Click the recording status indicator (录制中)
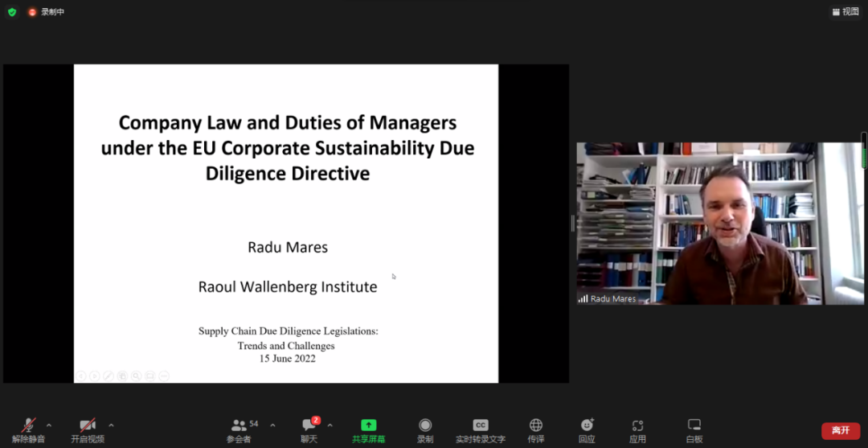The height and width of the screenshot is (448, 868). 47,12
